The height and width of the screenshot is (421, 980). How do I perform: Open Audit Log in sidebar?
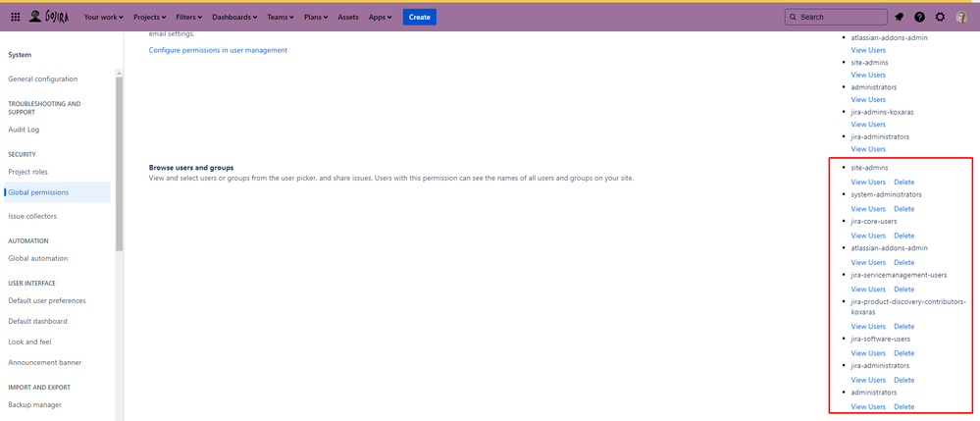pyautogui.click(x=24, y=130)
